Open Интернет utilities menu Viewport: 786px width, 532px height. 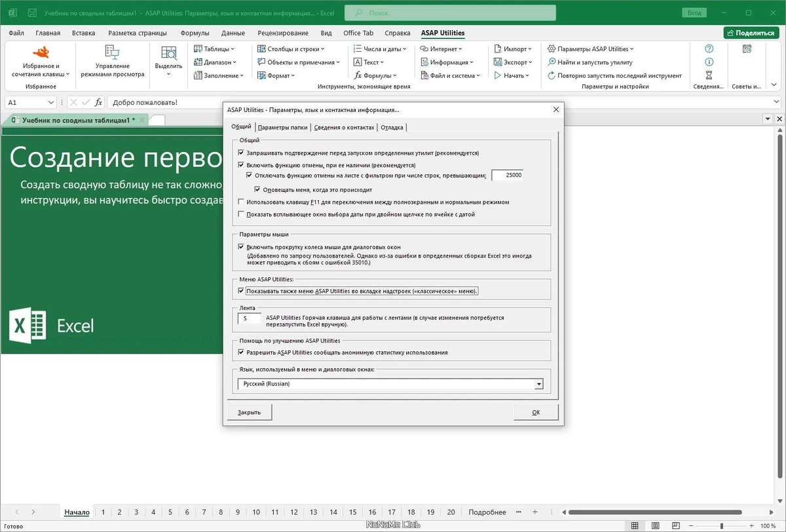tap(441, 48)
